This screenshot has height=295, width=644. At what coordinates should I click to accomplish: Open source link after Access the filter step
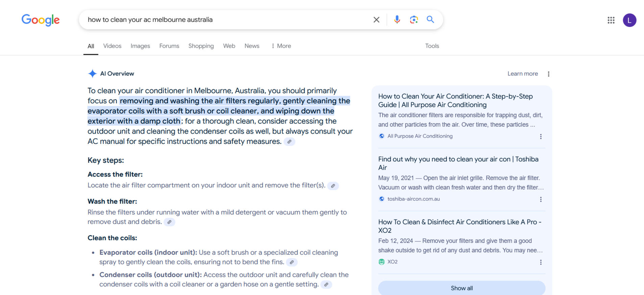pos(333,186)
